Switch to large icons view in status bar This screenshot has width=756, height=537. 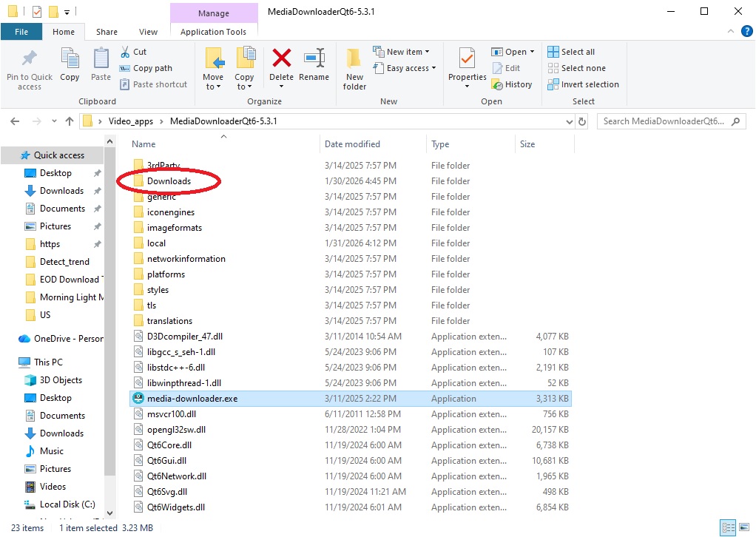point(744,527)
